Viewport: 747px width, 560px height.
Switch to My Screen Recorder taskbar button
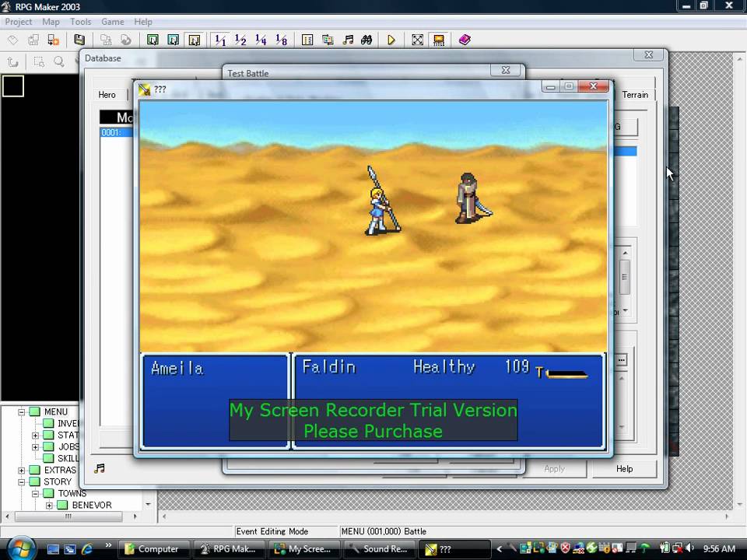(x=304, y=549)
